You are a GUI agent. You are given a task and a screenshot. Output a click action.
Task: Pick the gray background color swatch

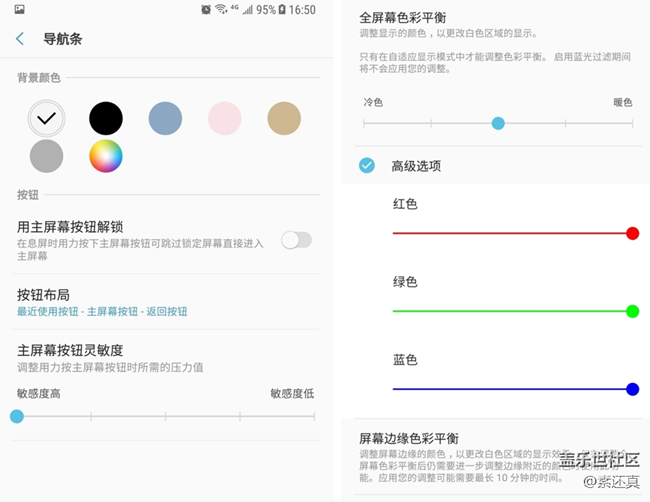pyautogui.click(x=46, y=155)
